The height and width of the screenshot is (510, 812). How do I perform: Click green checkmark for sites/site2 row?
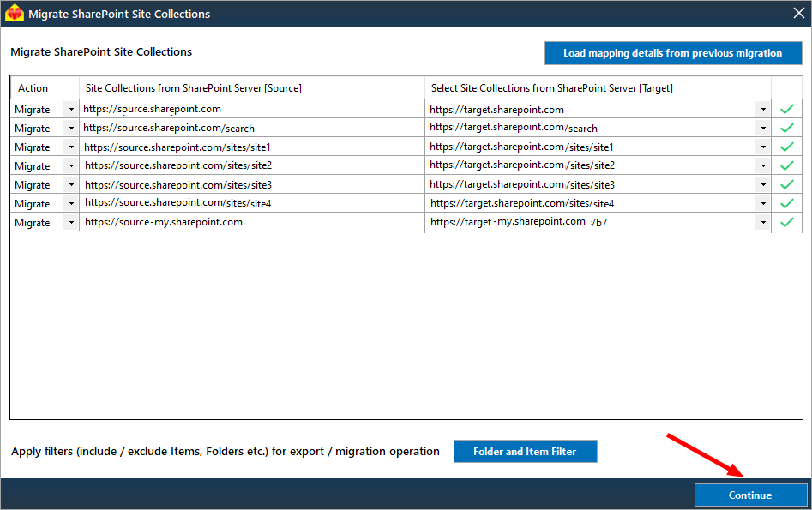coord(786,165)
